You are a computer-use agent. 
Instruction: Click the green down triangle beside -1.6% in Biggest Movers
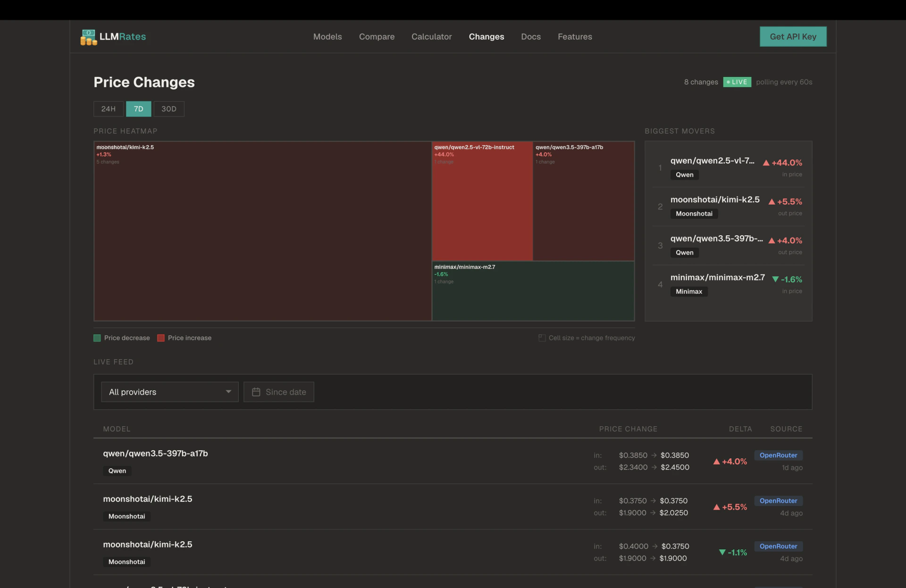[775, 279]
